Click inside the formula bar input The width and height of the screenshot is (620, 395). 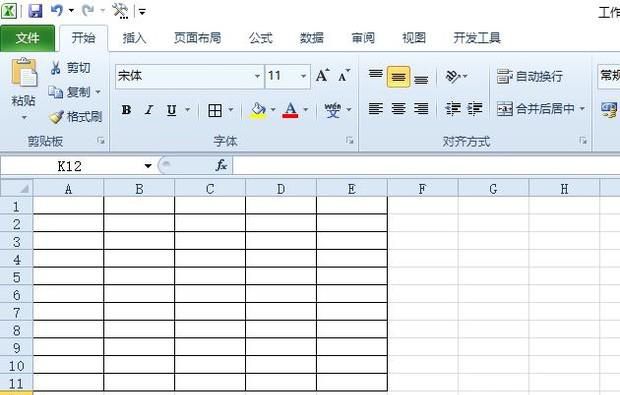click(426, 165)
